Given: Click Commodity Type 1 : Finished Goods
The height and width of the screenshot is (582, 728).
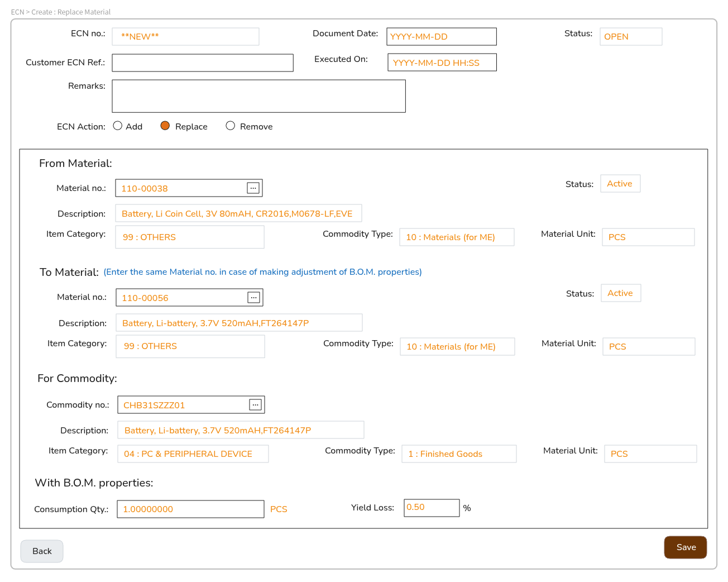Looking at the screenshot, I should [459, 454].
